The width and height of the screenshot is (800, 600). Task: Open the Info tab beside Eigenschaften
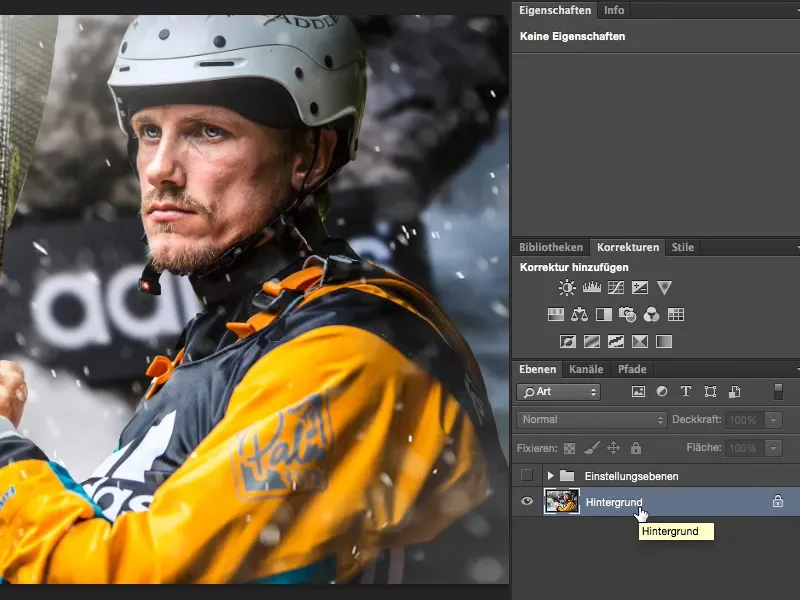click(x=614, y=10)
